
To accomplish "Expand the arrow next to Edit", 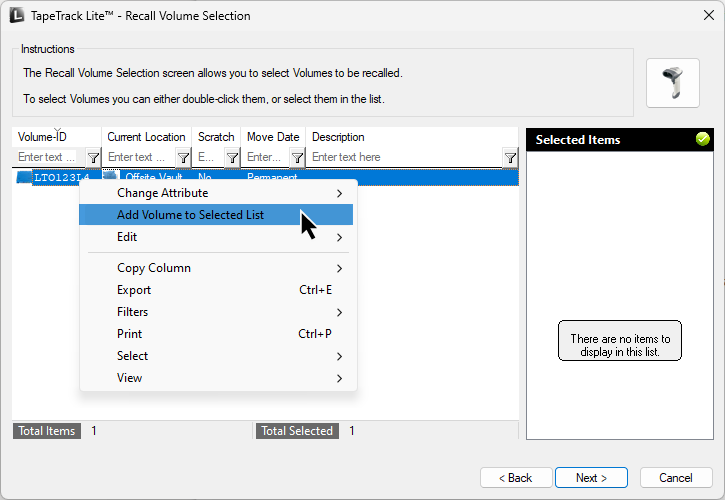I will click(x=339, y=238).
